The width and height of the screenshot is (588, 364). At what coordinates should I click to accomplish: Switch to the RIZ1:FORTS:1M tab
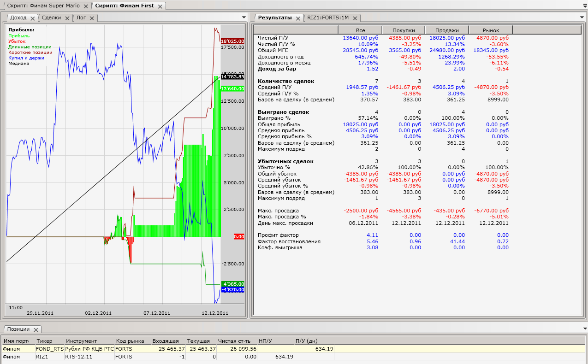(x=328, y=18)
